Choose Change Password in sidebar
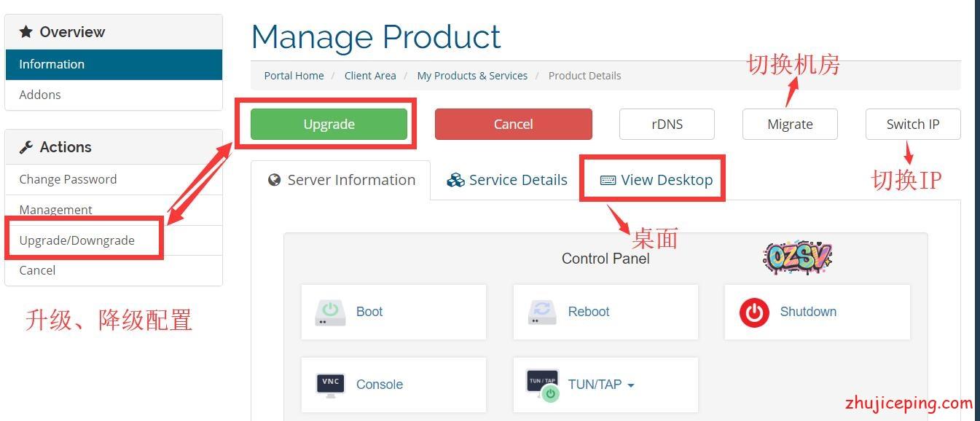Viewport: 980px width, 421px height. click(x=68, y=179)
